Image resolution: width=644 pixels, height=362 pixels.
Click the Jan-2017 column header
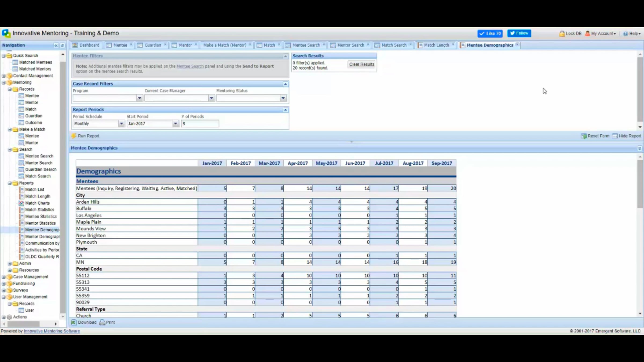click(212, 163)
